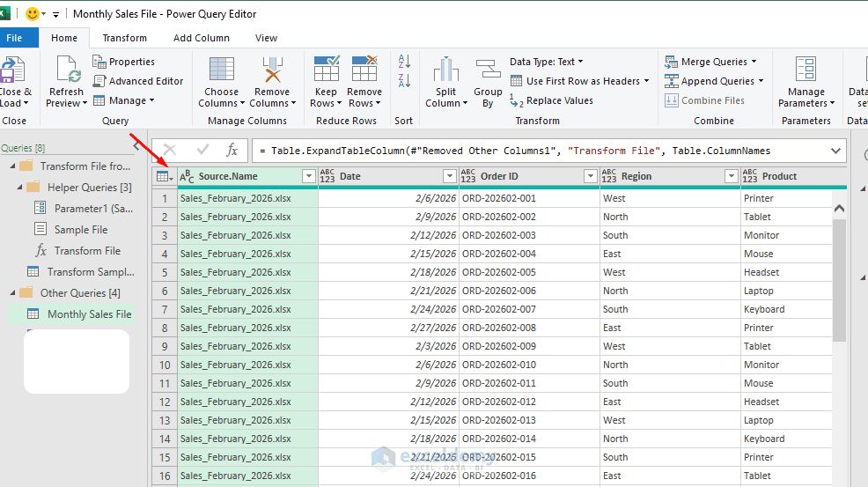Click Combine Files button
This screenshot has height=487, width=868.
[x=704, y=100]
